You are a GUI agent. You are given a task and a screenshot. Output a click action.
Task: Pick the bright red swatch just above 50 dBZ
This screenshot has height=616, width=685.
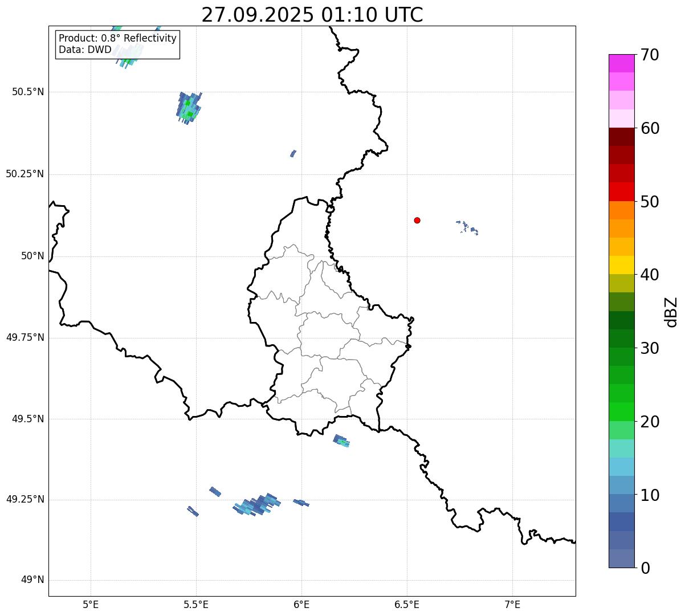pos(622,192)
